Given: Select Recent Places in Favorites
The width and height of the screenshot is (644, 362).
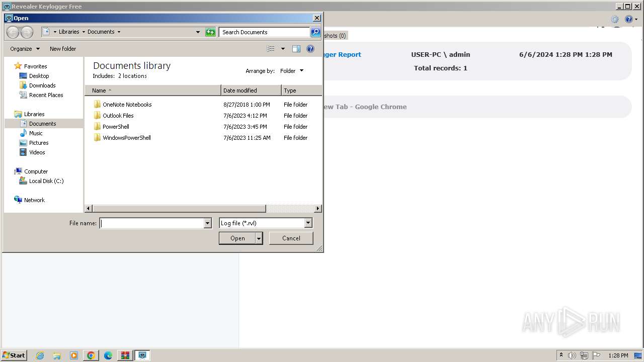Looking at the screenshot, I should (x=46, y=95).
